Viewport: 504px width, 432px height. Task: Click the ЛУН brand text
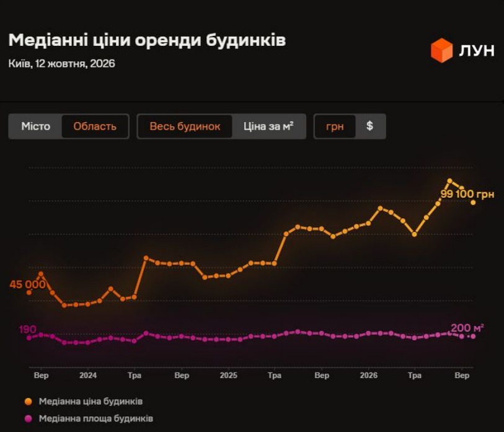pos(476,50)
